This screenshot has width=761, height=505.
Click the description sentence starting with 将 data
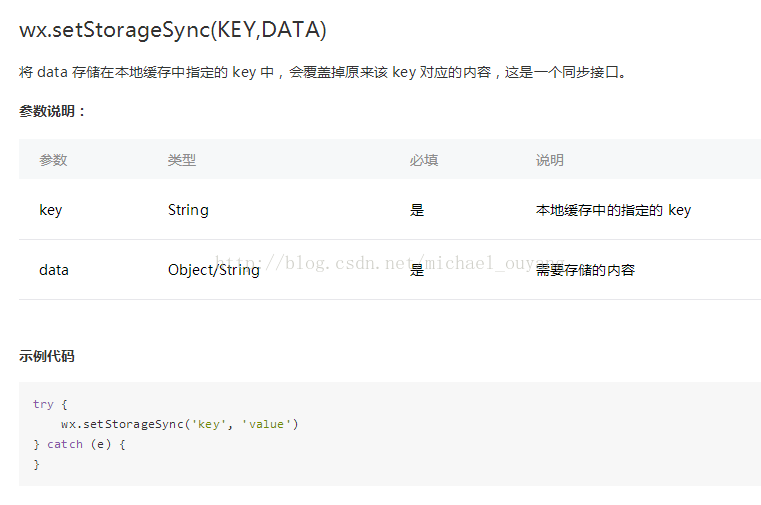click(324, 72)
